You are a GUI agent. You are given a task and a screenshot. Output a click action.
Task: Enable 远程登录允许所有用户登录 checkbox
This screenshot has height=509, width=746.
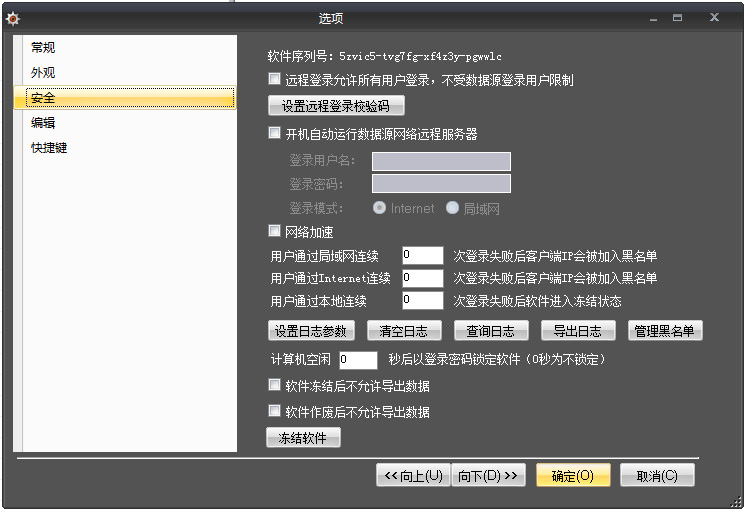tap(275, 79)
